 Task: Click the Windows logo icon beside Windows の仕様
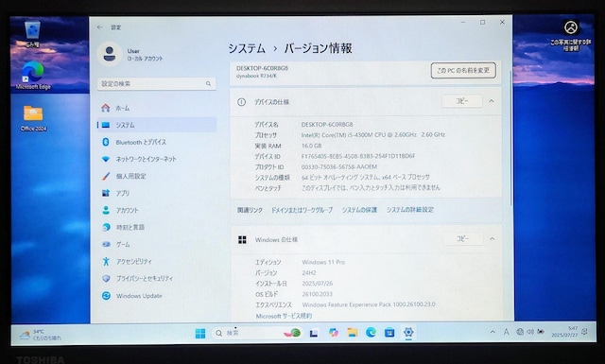coord(242,240)
